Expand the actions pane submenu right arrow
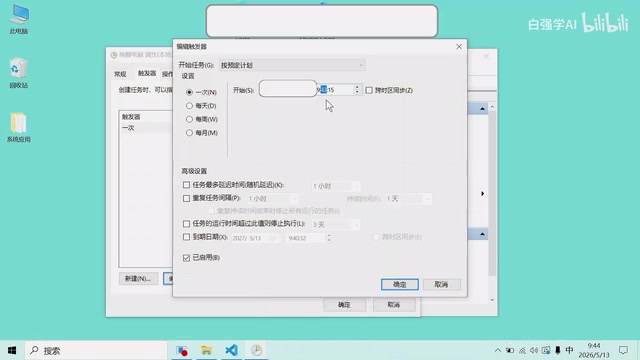The image size is (640, 360). pyautogui.click(x=482, y=193)
